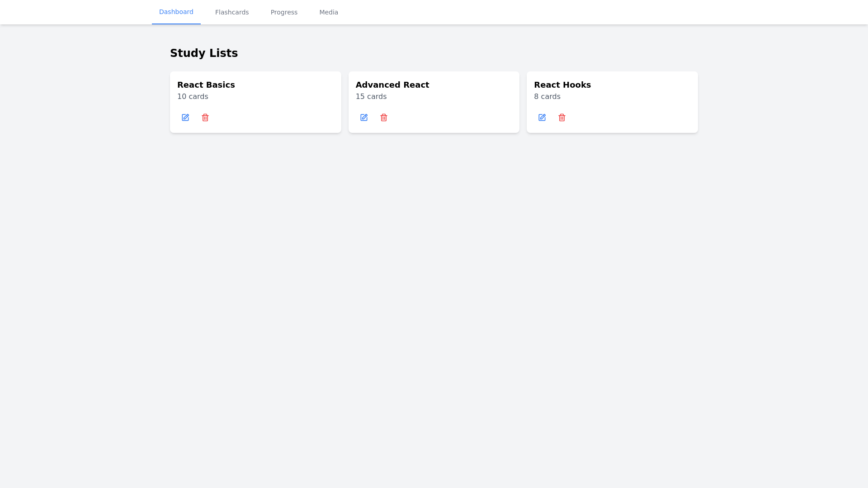The image size is (868, 488).
Task: Click the React Hooks card title
Action: tap(562, 85)
